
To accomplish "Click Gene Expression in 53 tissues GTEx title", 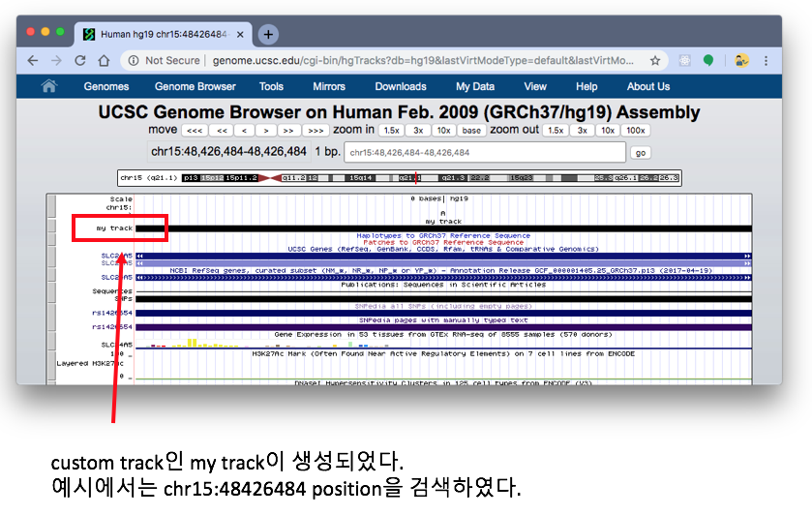I will tap(443, 335).
